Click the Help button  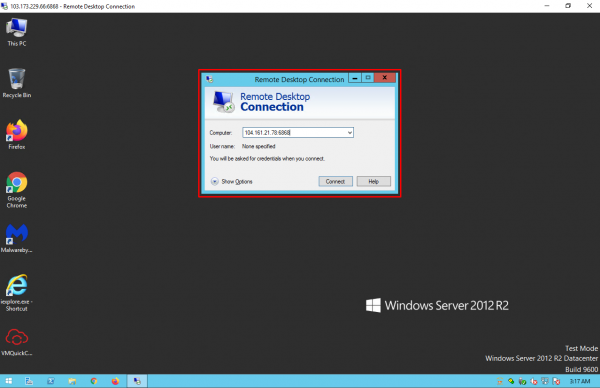[373, 181]
